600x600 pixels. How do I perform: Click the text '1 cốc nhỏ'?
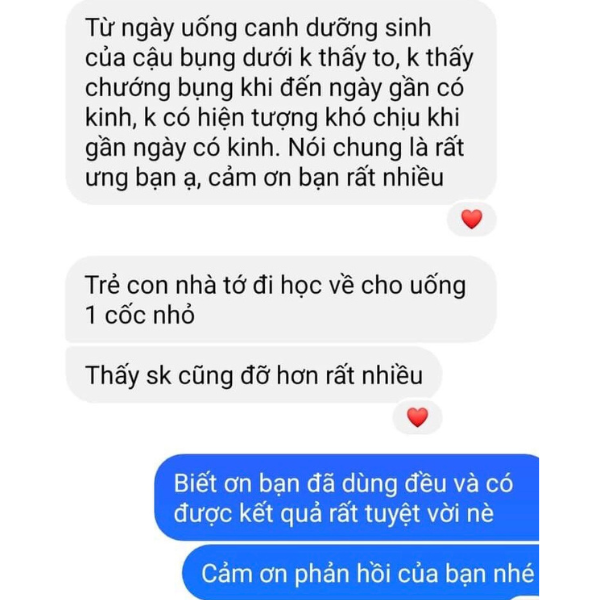(x=140, y=315)
